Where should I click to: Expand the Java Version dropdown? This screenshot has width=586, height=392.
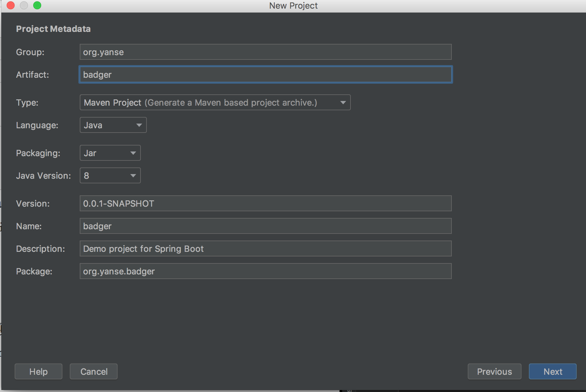(110, 176)
